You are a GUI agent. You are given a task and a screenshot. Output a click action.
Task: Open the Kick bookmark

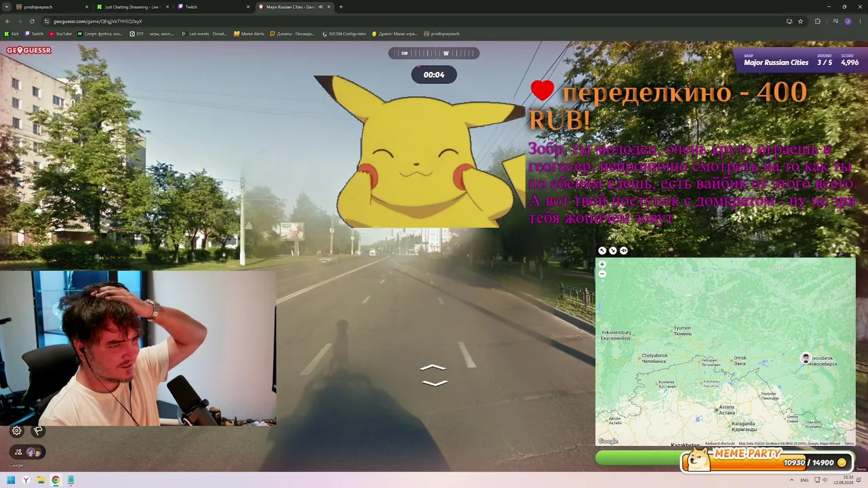pyautogui.click(x=12, y=34)
